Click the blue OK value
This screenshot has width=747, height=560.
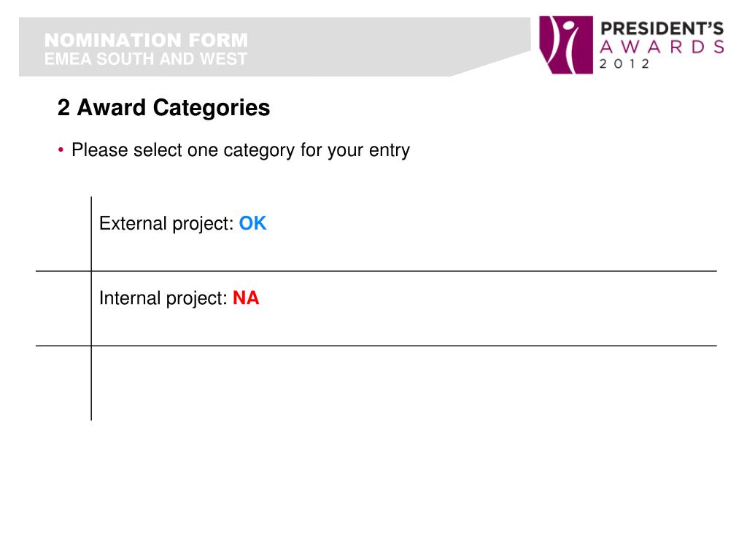[252, 223]
